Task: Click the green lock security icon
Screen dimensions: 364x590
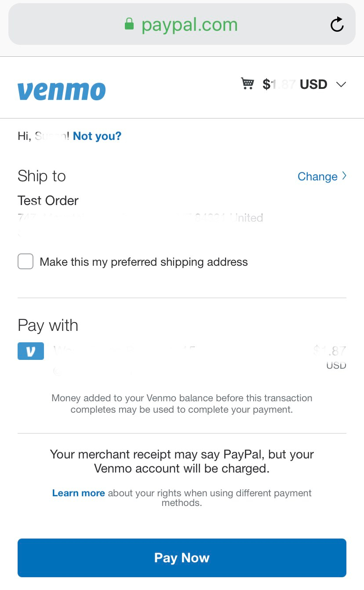Action: [x=129, y=24]
